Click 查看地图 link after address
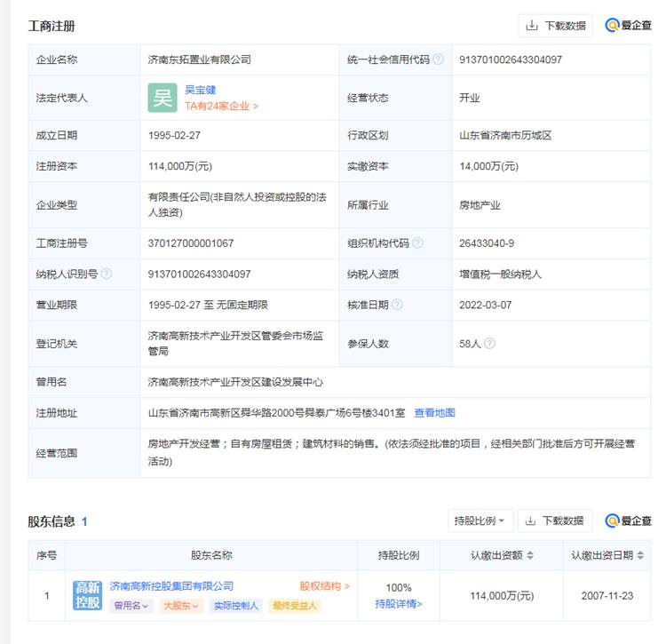The height and width of the screenshot is (644, 666). [434, 413]
